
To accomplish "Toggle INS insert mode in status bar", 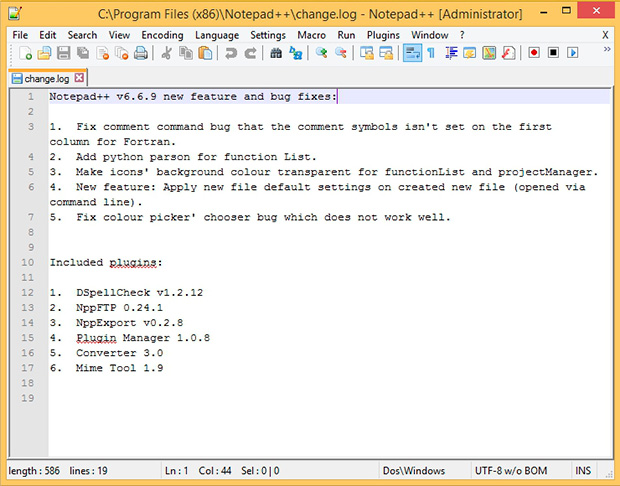I will coord(584,471).
